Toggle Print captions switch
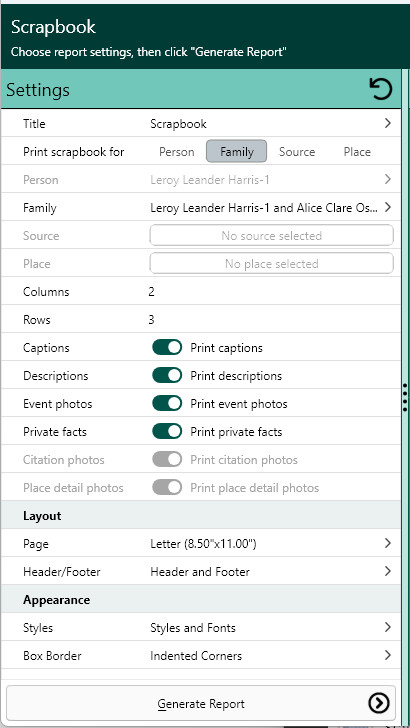 click(167, 348)
